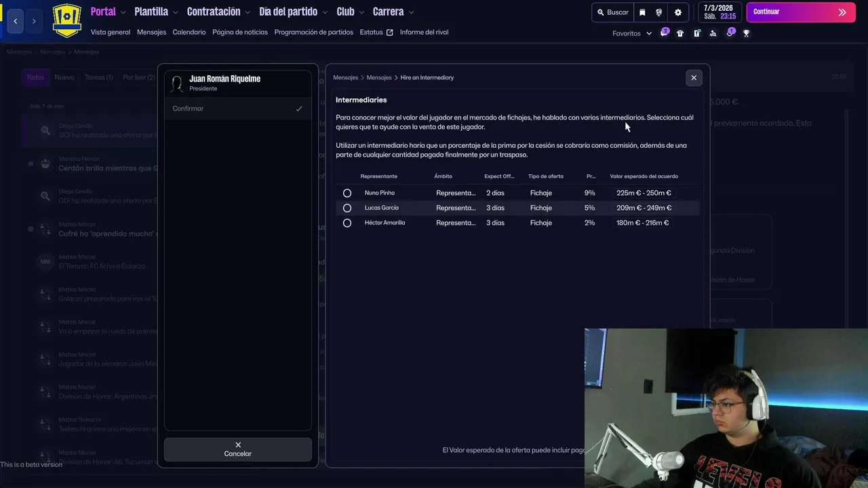Click 225m € - 250m € value
The height and width of the screenshot is (488, 868).
[644, 193]
